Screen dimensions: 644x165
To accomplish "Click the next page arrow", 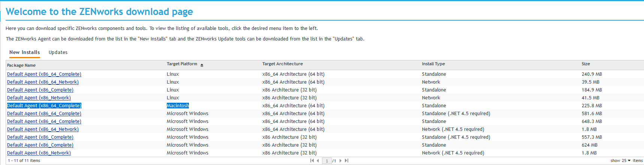I will 340,160.
